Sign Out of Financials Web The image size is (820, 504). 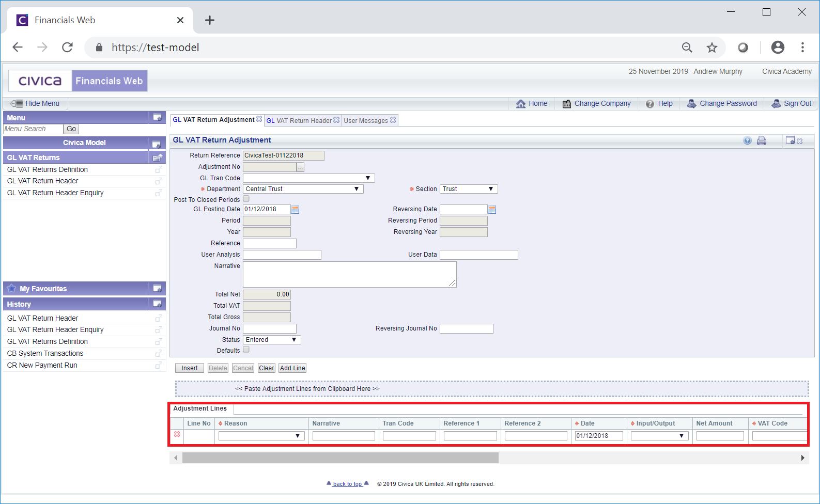point(792,103)
